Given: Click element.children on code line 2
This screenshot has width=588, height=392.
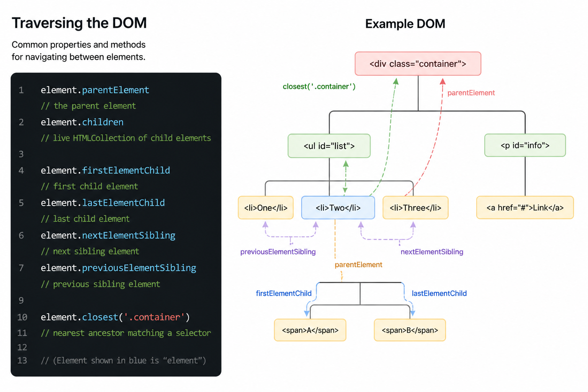Looking at the screenshot, I should [x=82, y=122].
